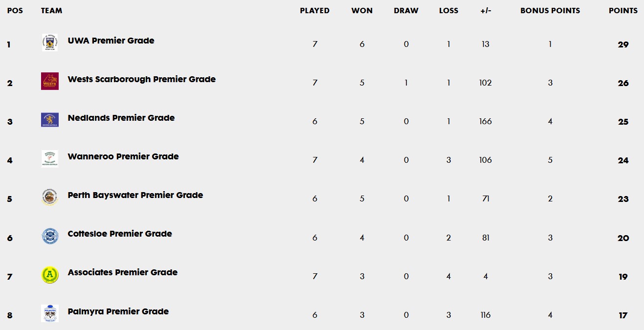Open the Cottesloe blue circular logo
The image size is (644, 330).
[50, 236]
